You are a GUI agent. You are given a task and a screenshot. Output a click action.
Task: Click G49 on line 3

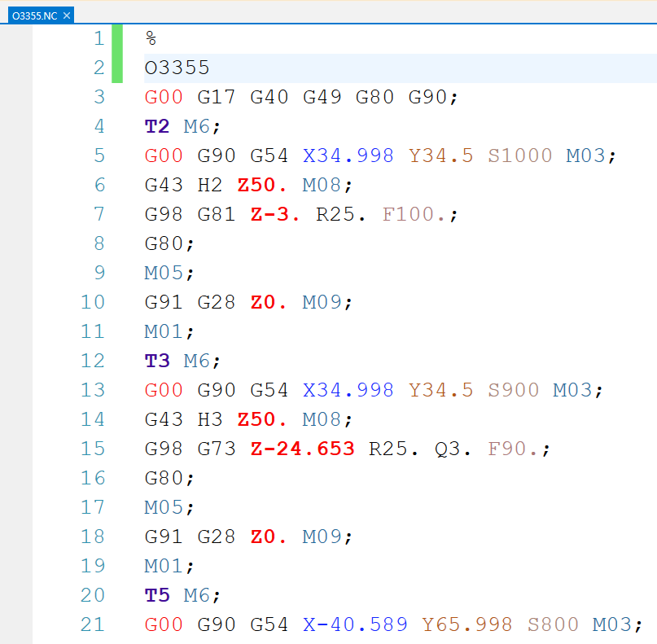pyautogui.click(x=322, y=97)
